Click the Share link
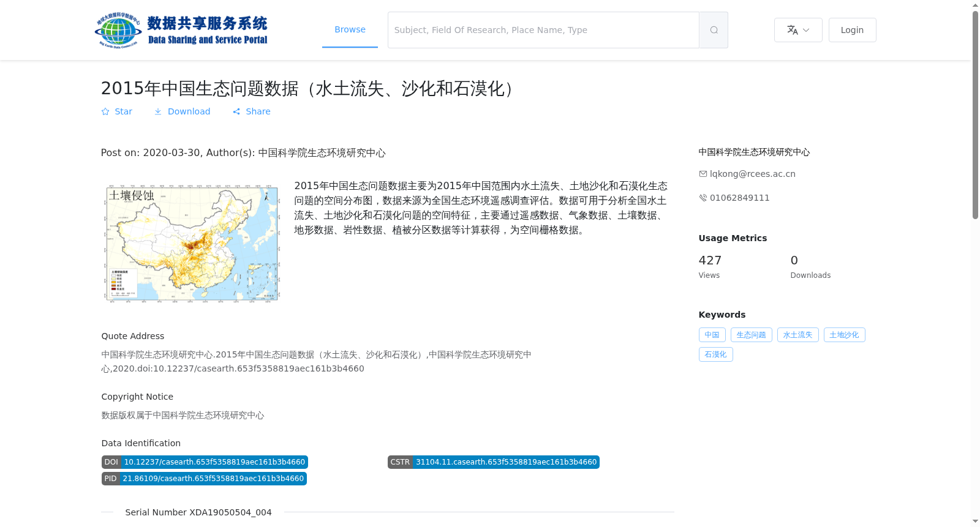The image size is (980, 527). (251, 111)
